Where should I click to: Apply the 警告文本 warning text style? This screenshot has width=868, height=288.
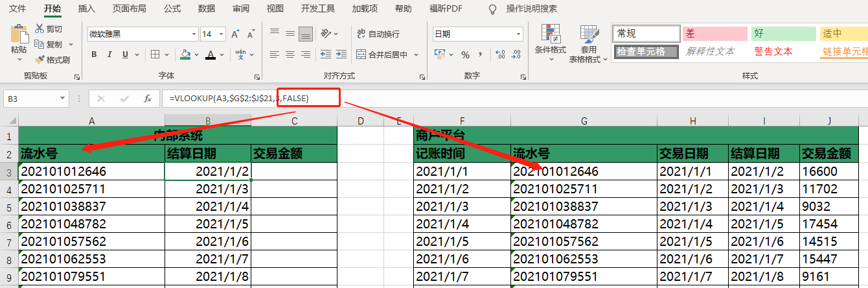[x=784, y=51]
